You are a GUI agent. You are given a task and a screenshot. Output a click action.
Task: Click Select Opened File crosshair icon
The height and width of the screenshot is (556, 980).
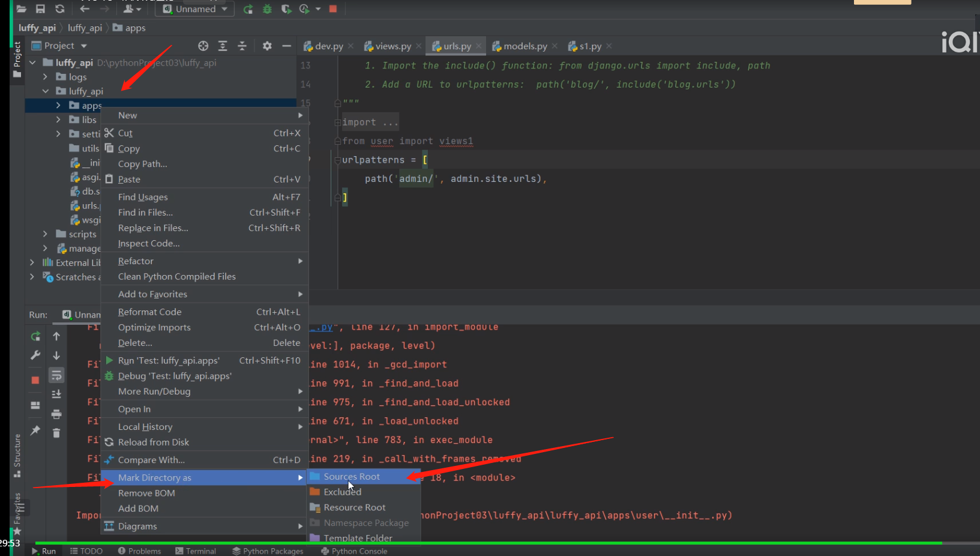tap(203, 46)
